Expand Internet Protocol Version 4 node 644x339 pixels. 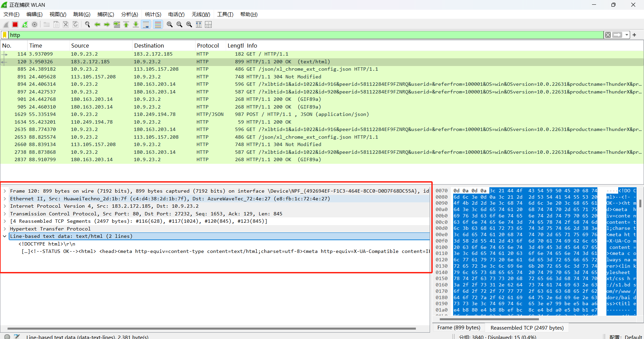pyautogui.click(x=5, y=206)
